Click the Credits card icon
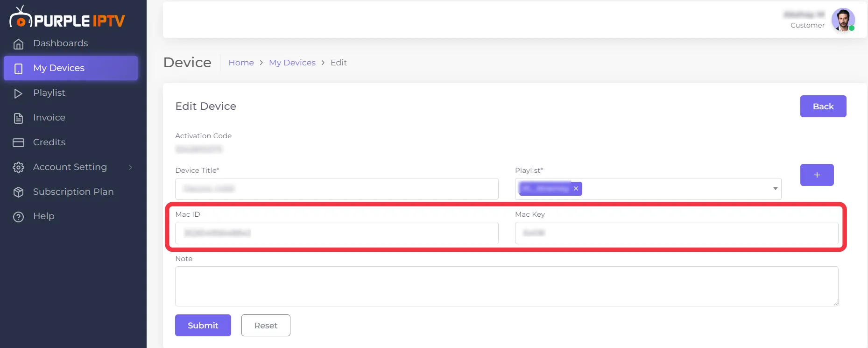The height and width of the screenshot is (348, 868). [18, 142]
